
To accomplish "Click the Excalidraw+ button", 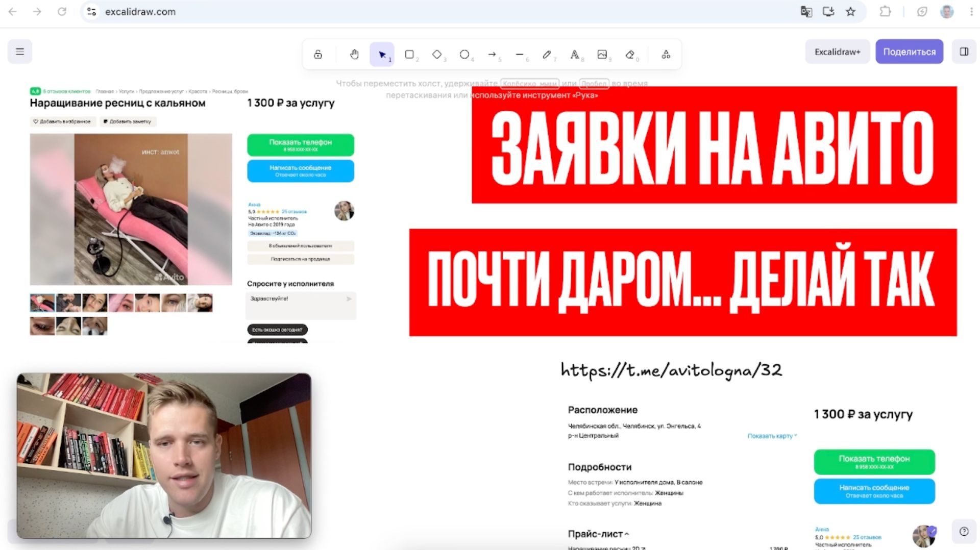I will (837, 52).
